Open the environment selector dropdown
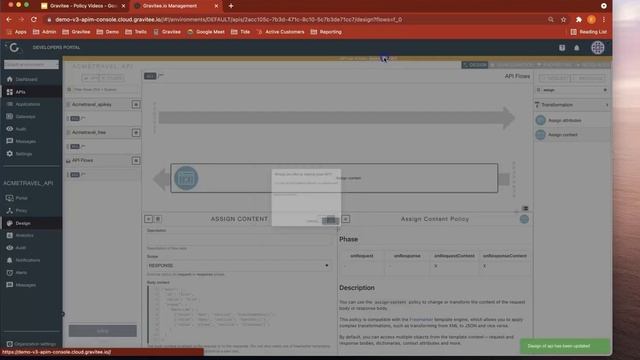Screen dimensions: 640x360 click(31, 64)
